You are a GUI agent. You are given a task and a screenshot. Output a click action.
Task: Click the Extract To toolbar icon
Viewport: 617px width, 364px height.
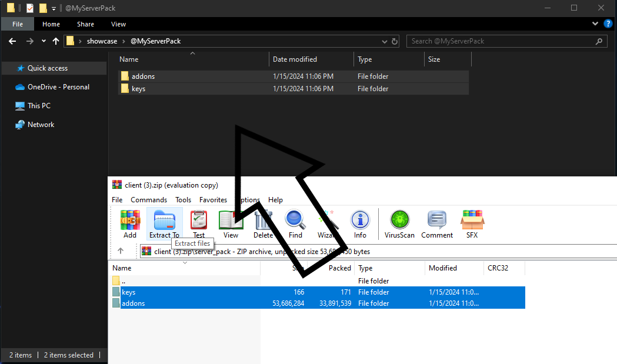pyautogui.click(x=164, y=223)
